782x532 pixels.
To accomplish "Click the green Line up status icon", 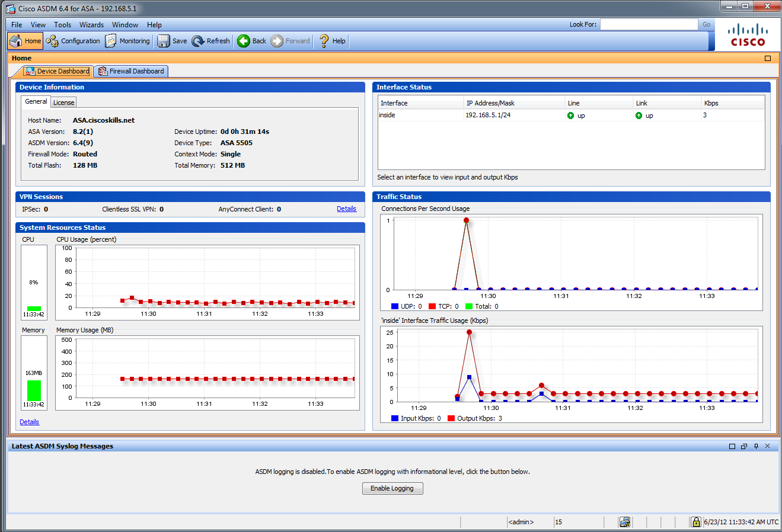I will [x=570, y=116].
